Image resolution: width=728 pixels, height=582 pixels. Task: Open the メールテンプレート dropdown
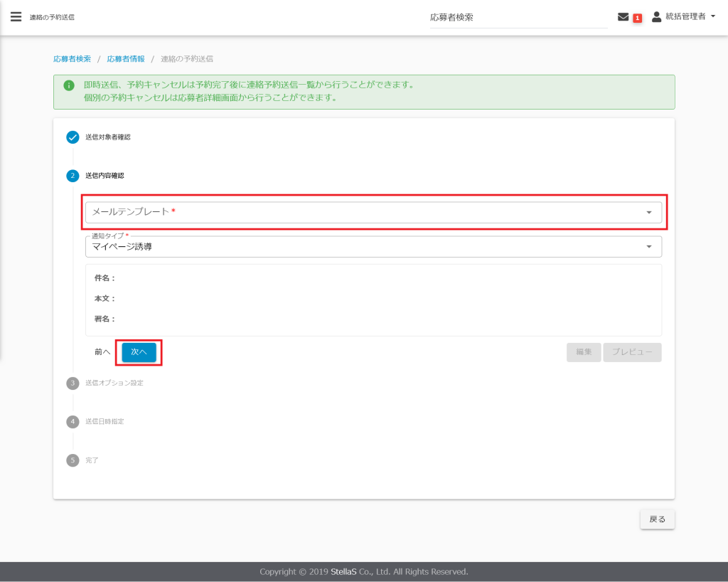tap(373, 212)
